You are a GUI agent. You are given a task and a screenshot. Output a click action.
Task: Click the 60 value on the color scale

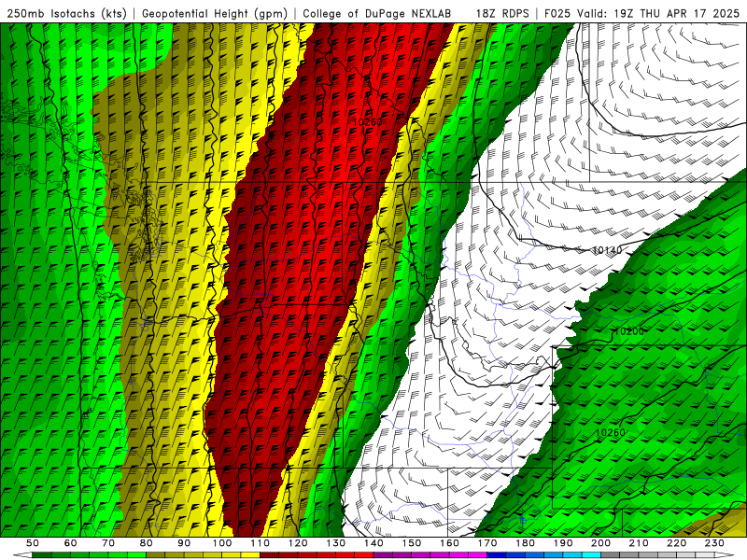[70, 543]
